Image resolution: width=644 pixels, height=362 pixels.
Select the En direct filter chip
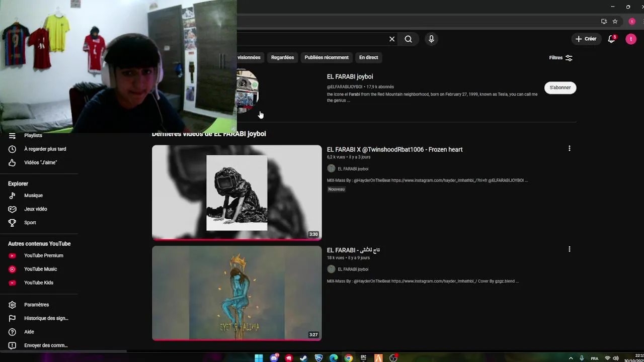[368, 57]
